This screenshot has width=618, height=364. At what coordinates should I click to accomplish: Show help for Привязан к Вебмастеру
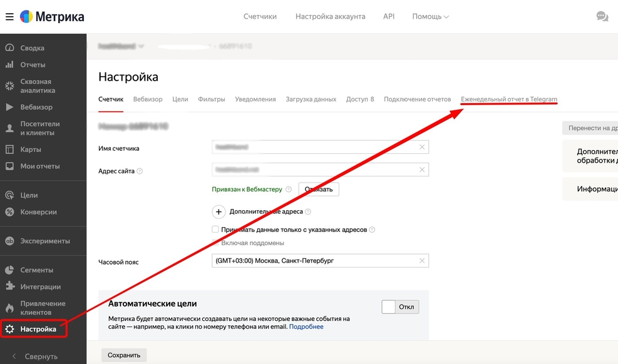289,190
